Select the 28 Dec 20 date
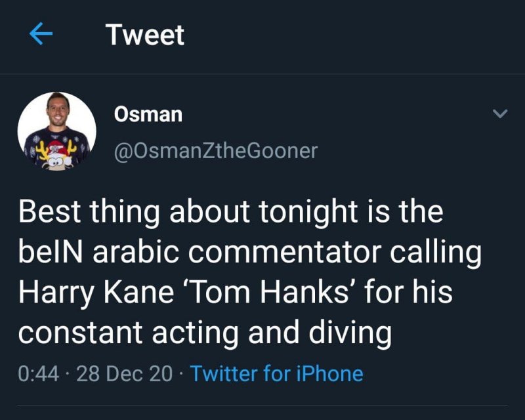Image resolution: width=525 pixels, height=420 pixels. pos(125,374)
